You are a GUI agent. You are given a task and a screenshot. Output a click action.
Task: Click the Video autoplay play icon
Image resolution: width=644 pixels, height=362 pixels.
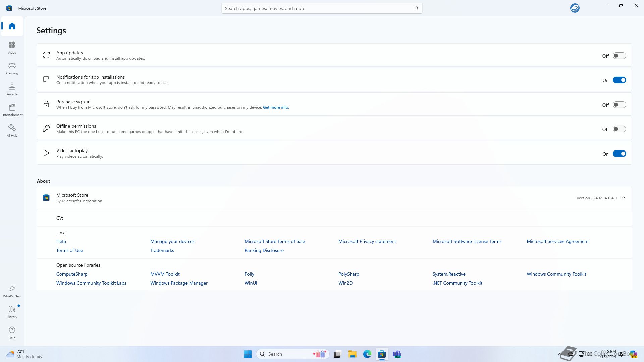[x=46, y=153]
